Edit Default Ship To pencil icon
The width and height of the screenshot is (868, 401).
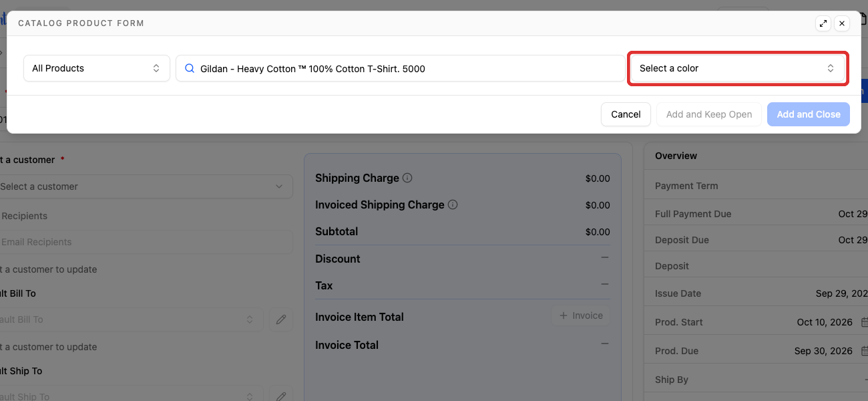point(281,396)
